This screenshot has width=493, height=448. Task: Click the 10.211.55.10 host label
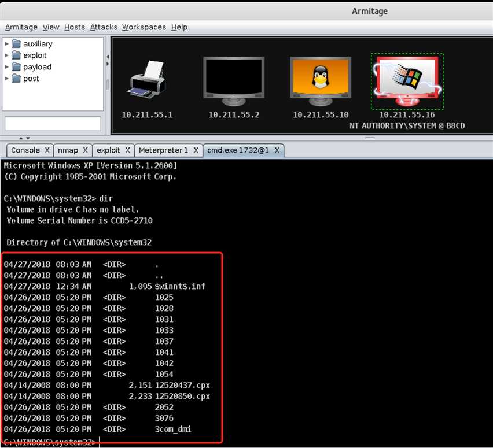(321, 114)
